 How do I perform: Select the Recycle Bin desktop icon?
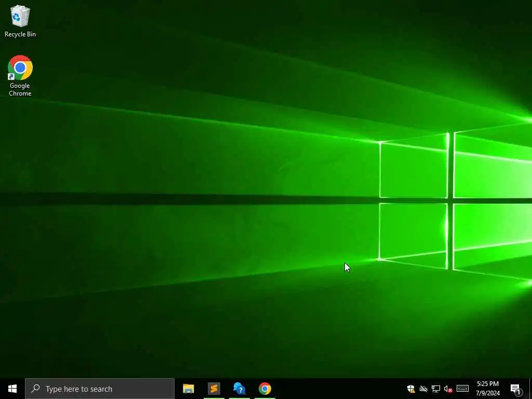tap(20, 21)
